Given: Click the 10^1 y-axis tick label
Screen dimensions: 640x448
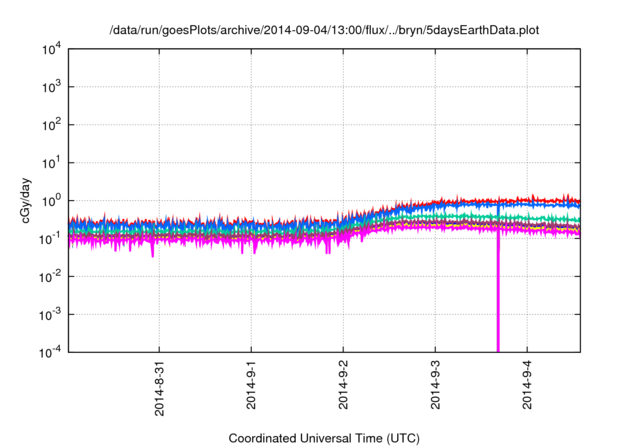Looking at the screenshot, I should [x=51, y=163].
